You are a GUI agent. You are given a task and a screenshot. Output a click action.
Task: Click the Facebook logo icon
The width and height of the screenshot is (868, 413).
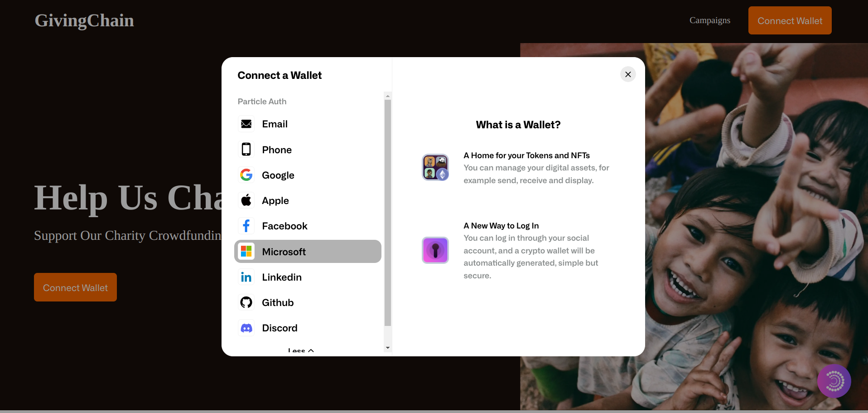click(246, 226)
